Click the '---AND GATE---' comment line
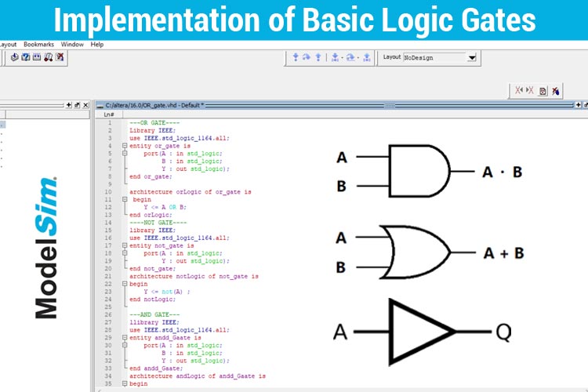Image resolution: width=588 pixels, height=392 pixels. point(154,314)
